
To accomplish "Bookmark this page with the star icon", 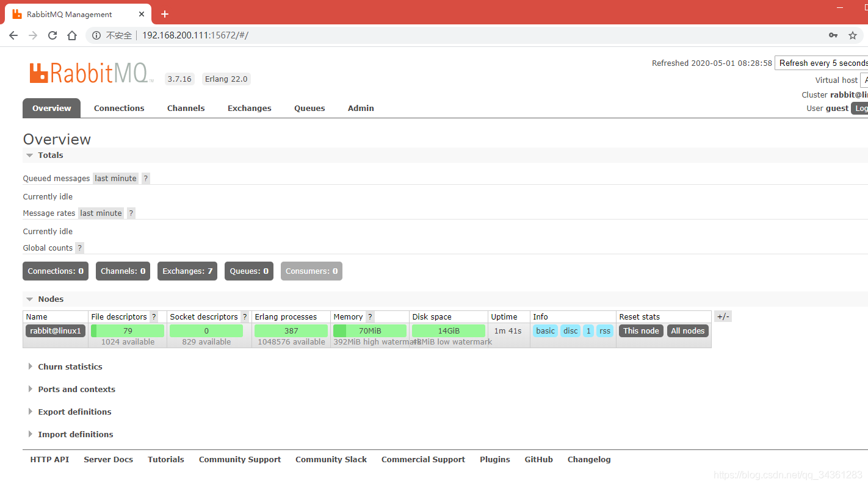I will point(853,35).
